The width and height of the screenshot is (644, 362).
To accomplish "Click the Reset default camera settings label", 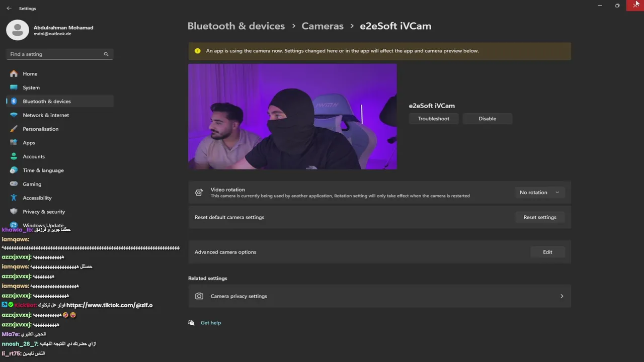I will point(229,217).
